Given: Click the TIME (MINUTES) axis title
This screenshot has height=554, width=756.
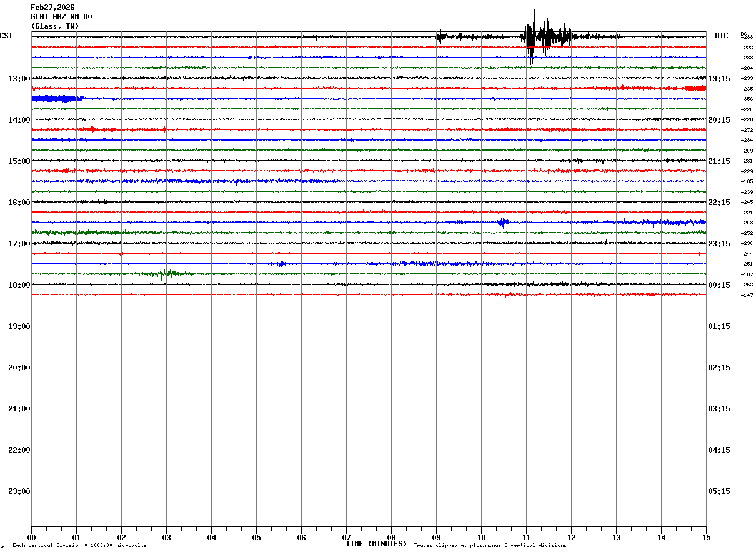Looking at the screenshot, I should [x=376, y=544].
